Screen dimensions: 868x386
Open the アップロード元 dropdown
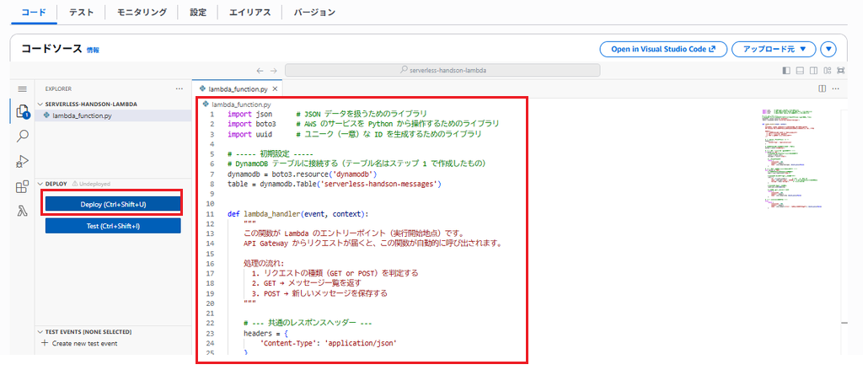point(774,49)
